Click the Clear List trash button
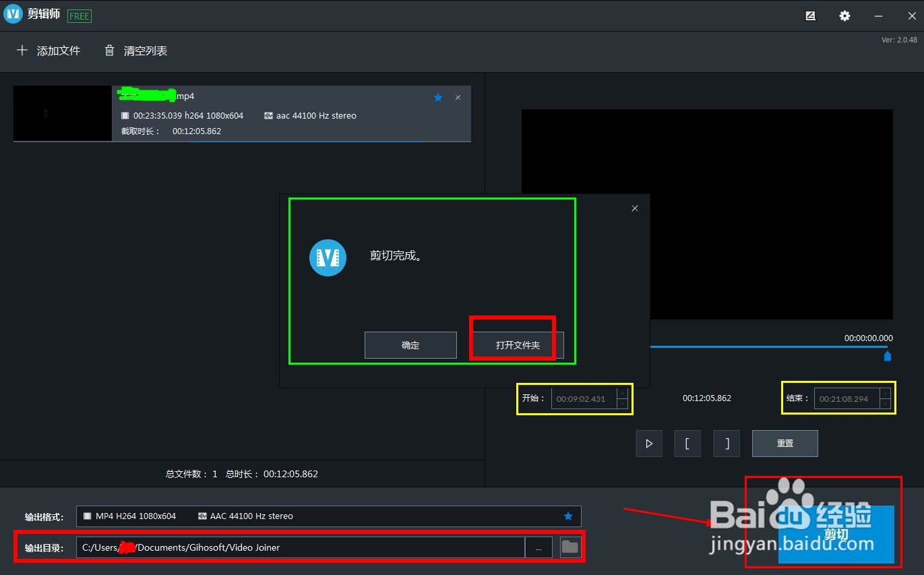The image size is (924, 575). [x=135, y=51]
